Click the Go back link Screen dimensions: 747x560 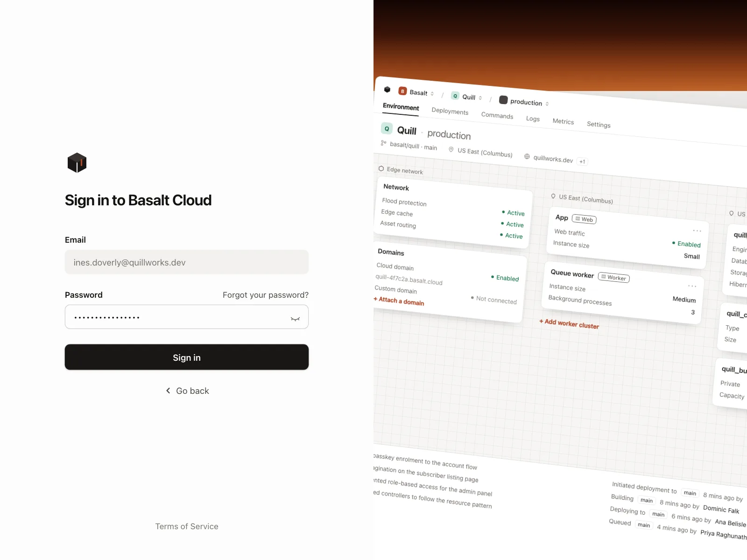click(x=187, y=391)
